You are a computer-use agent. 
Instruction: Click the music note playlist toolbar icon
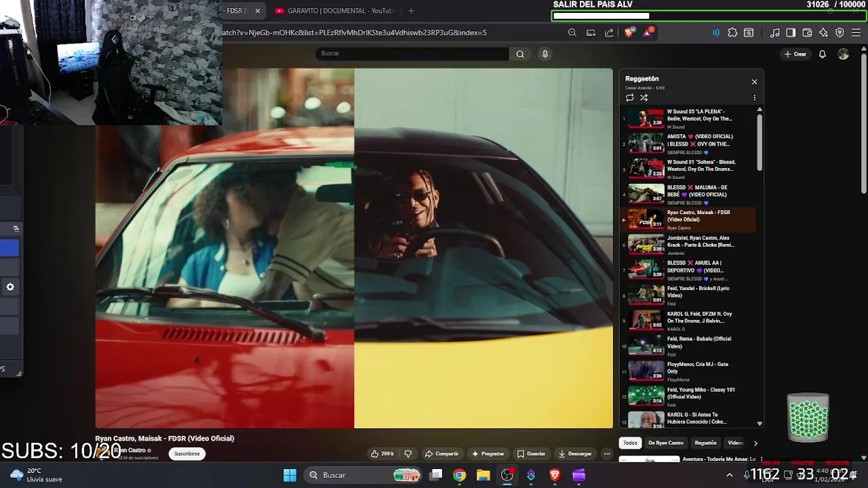coord(775,33)
